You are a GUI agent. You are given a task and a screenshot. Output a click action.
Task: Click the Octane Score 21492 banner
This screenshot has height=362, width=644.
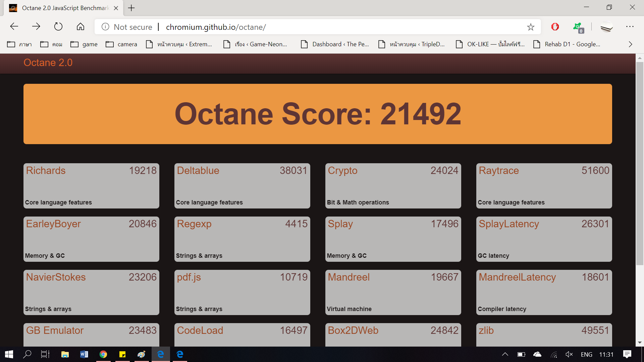(318, 114)
